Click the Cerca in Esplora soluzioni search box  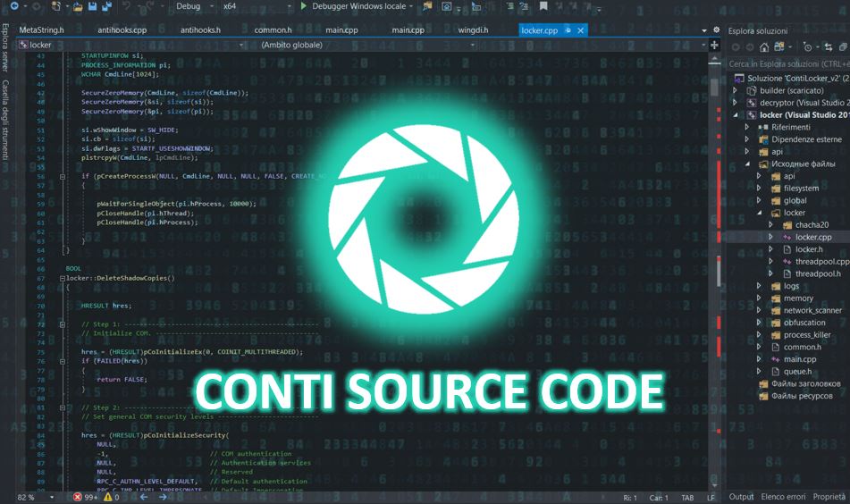(787, 64)
